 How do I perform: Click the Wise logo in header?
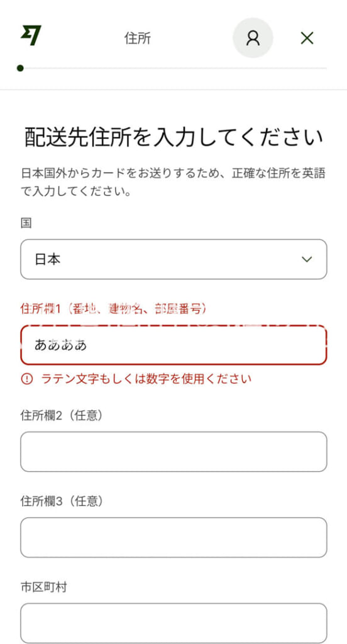(x=31, y=36)
